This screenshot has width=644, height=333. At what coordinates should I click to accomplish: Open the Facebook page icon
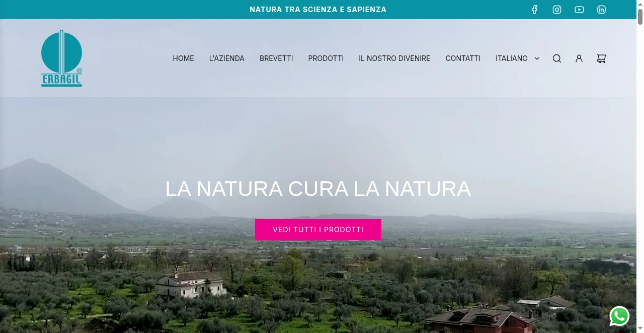pyautogui.click(x=535, y=10)
